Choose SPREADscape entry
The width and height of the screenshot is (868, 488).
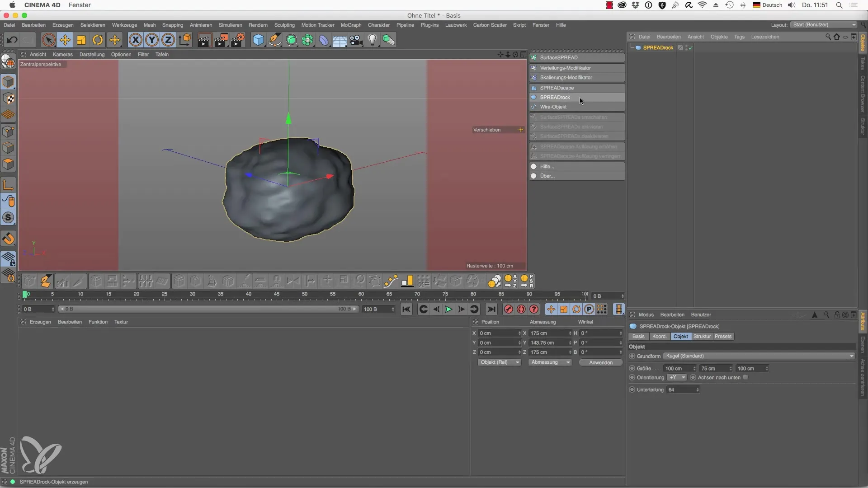click(x=577, y=88)
